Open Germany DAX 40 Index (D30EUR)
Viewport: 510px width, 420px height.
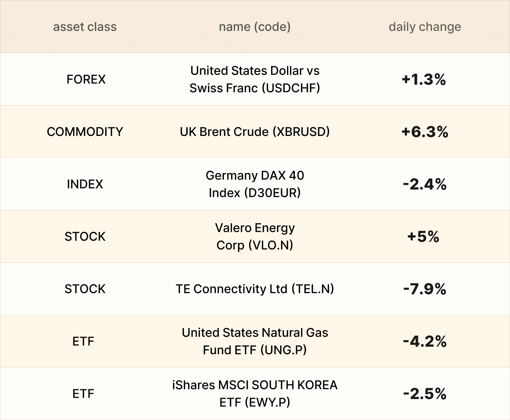(x=254, y=184)
